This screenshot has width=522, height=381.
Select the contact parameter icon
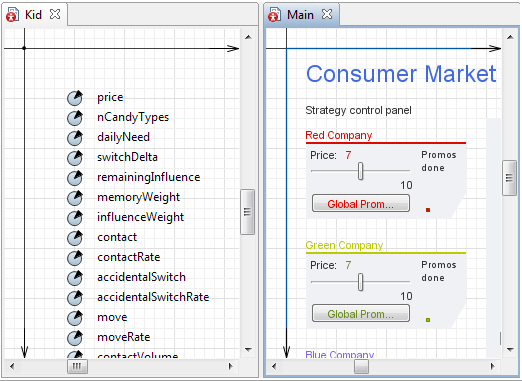tap(75, 238)
